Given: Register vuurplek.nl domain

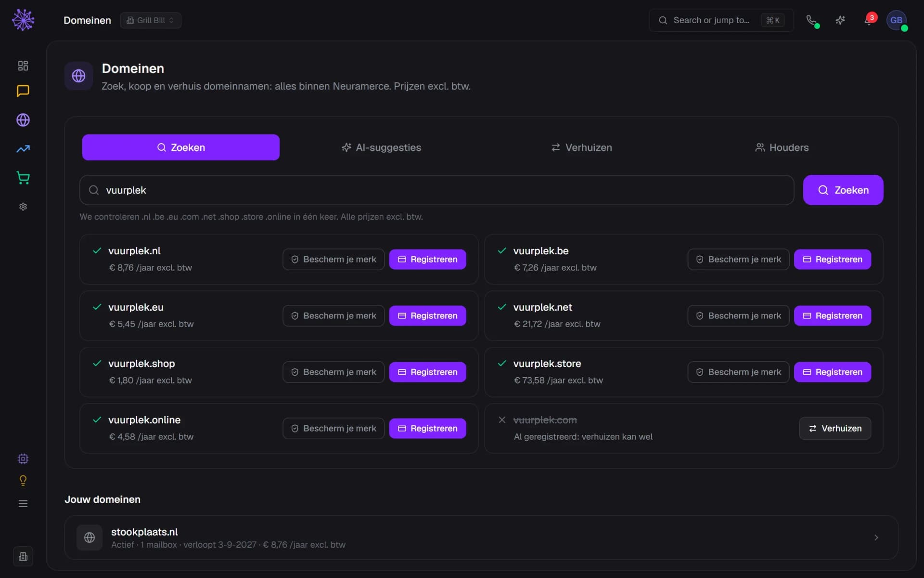Looking at the screenshot, I should (427, 259).
